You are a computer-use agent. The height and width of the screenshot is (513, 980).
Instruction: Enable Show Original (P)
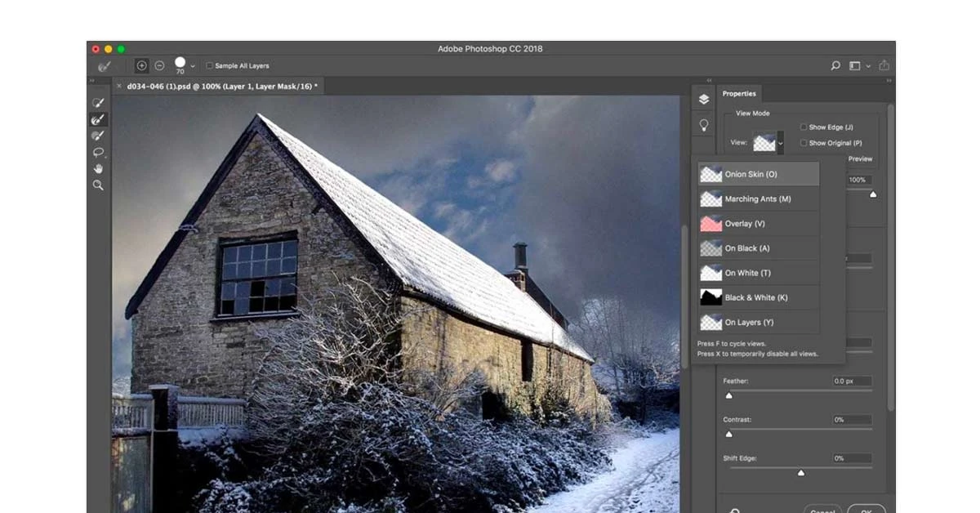(x=804, y=143)
